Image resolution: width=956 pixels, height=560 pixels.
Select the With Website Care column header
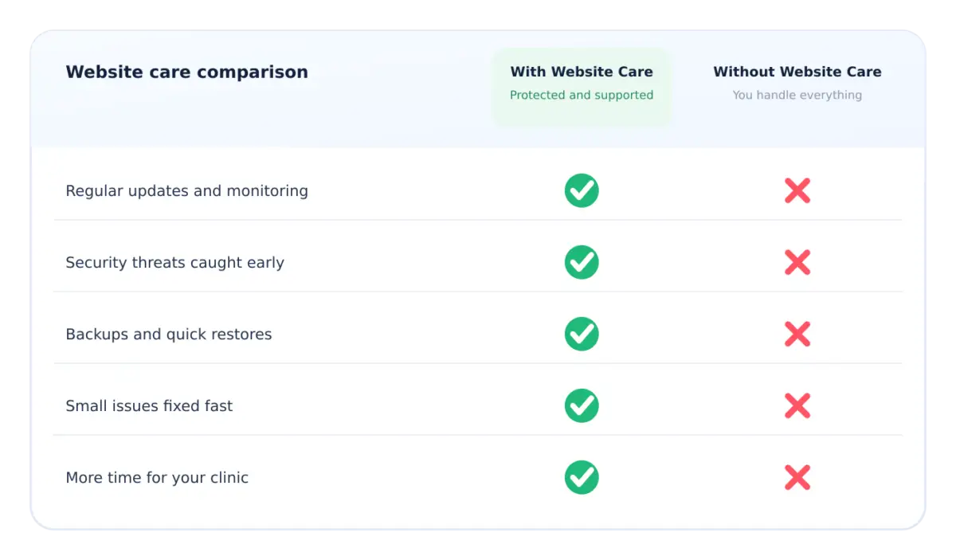coord(582,72)
